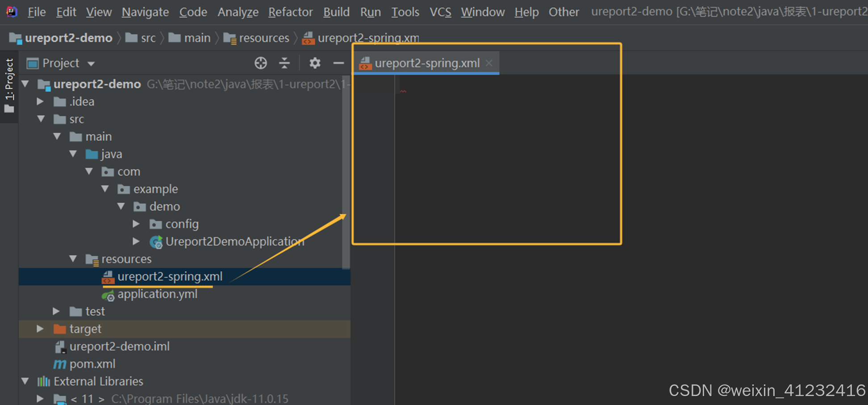Open the Refactor menu

point(290,12)
